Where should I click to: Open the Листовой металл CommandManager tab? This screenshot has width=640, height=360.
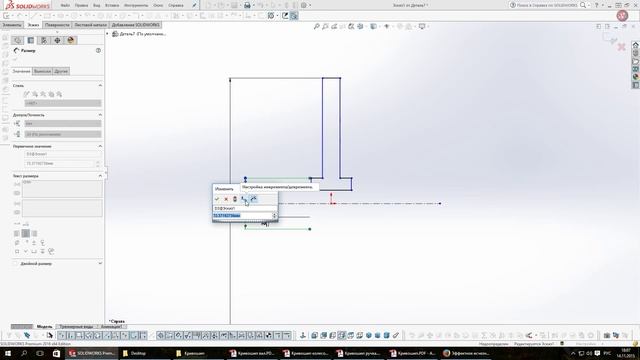(x=90, y=25)
